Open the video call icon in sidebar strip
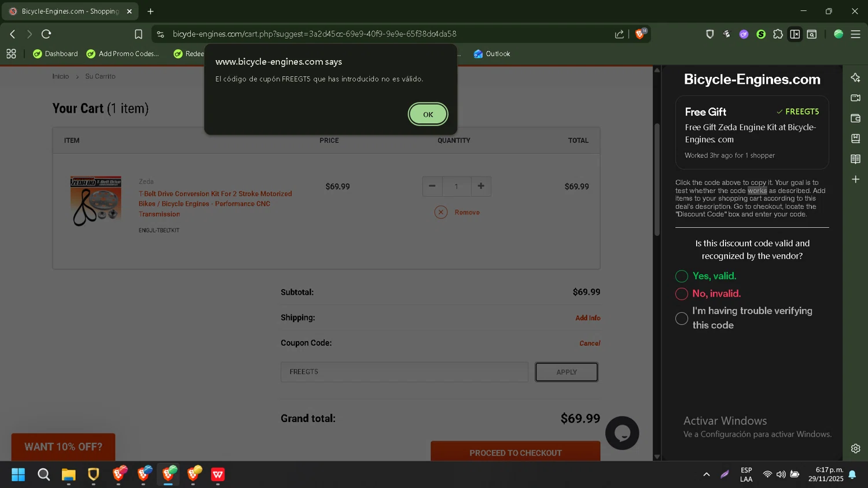The image size is (868, 488). [x=855, y=98]
